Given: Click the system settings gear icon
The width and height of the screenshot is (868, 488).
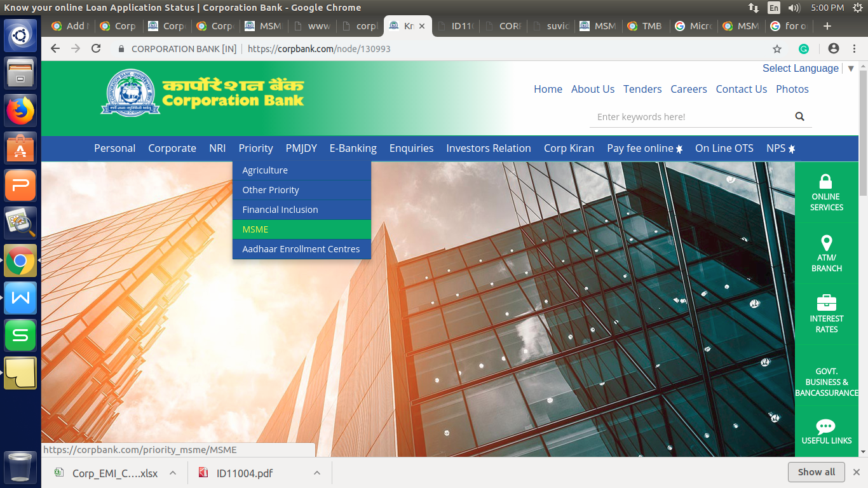Looking at the screenshot, I should click(857, 8).
